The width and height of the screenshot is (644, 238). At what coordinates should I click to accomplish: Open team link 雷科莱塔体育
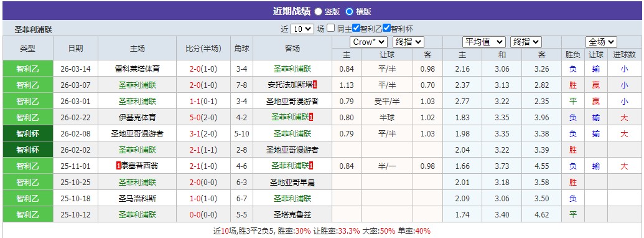(x=137, y=69)
